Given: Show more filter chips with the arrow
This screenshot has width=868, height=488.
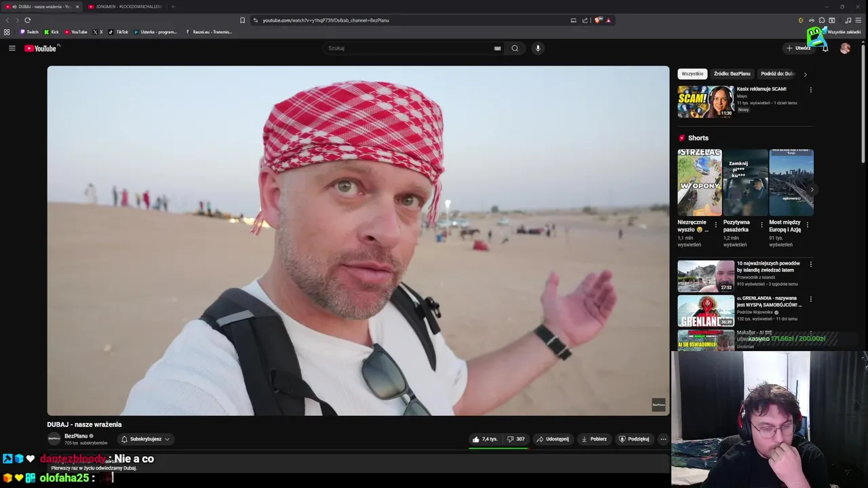Looking at the screenshot, I should pos(805,74).
